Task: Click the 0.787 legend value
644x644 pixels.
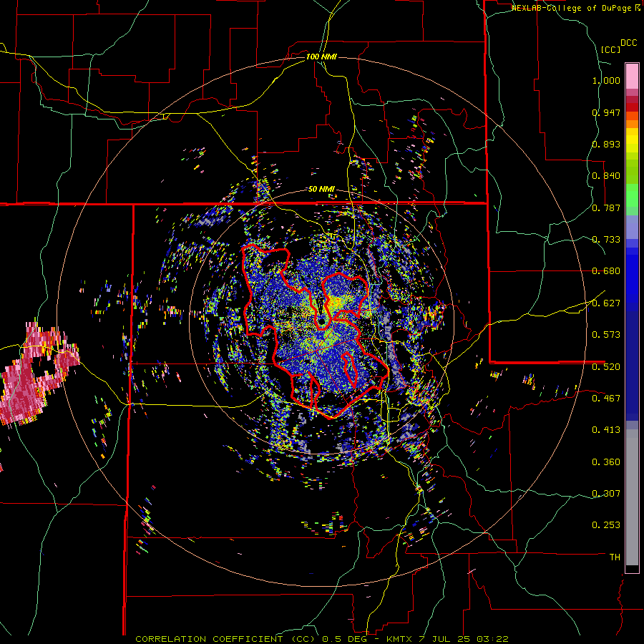Action: (606, 208)
